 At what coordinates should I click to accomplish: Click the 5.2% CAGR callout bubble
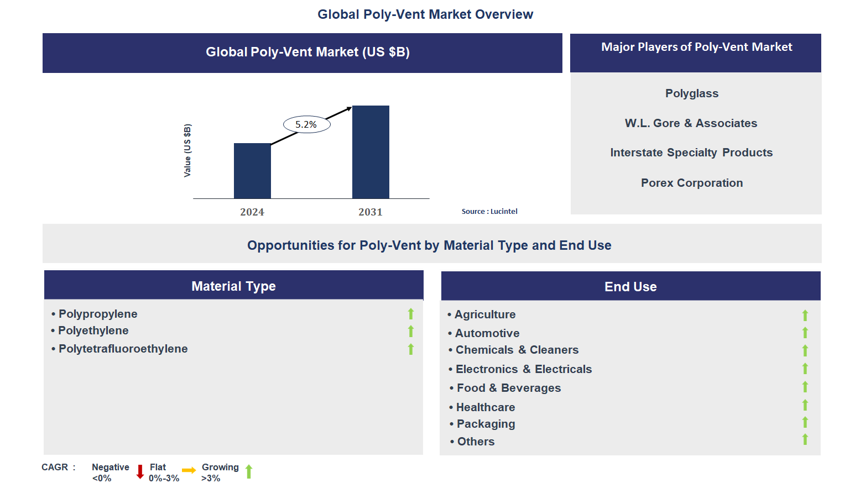coord(306,124)
